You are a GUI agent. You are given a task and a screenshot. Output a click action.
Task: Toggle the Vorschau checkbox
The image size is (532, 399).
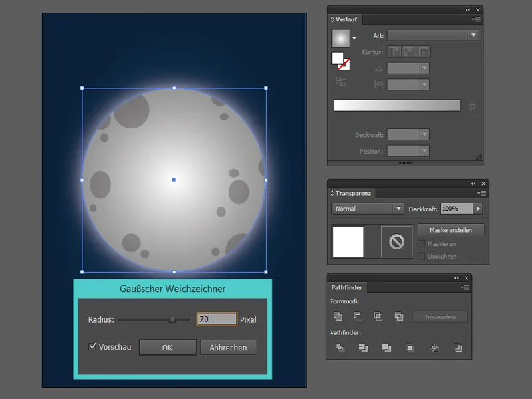click(92, 346)
